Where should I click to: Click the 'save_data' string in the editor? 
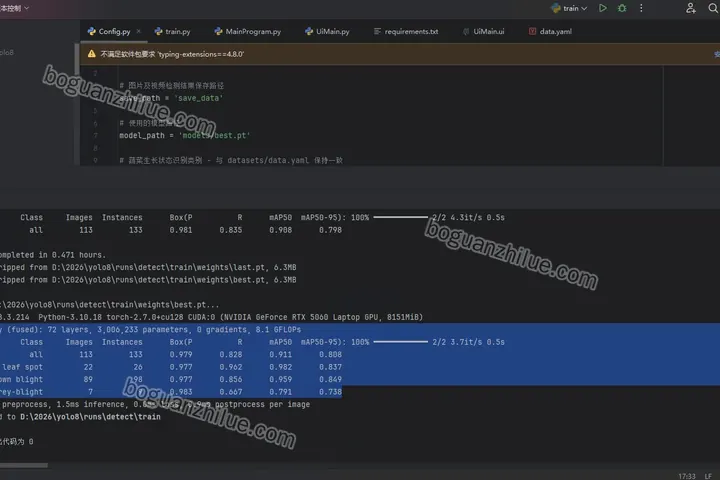coord(198,98)
